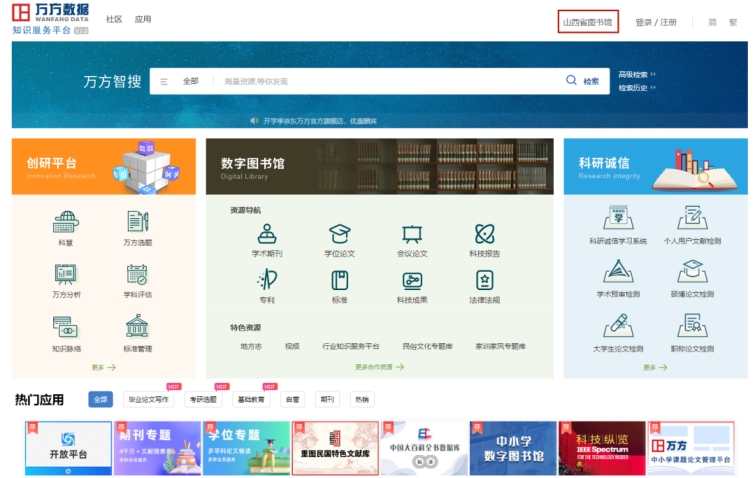Click the 检索 search button
Viewport: 755px width, 478px height.
(583, 81)
